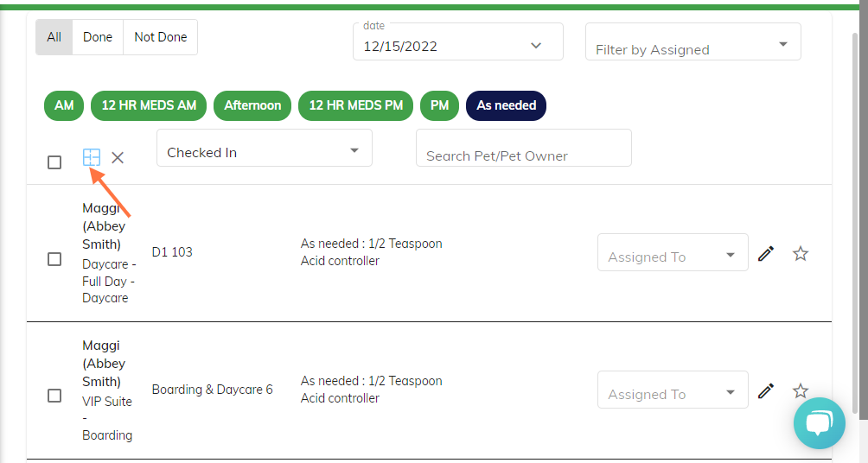Star the Boarding & Daycare 6 task

coord(801,391)
